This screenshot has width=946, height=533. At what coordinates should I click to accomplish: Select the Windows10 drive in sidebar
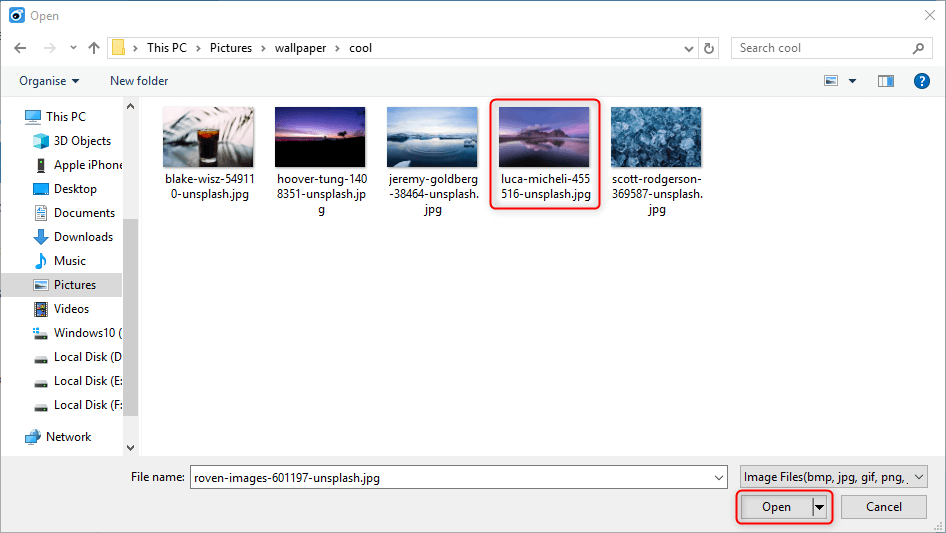pos(87,333)
